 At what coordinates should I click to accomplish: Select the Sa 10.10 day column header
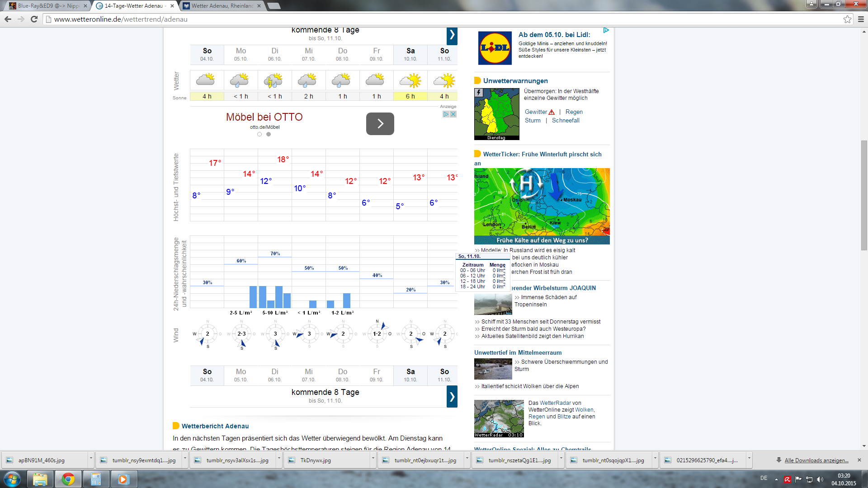[410, 55]
